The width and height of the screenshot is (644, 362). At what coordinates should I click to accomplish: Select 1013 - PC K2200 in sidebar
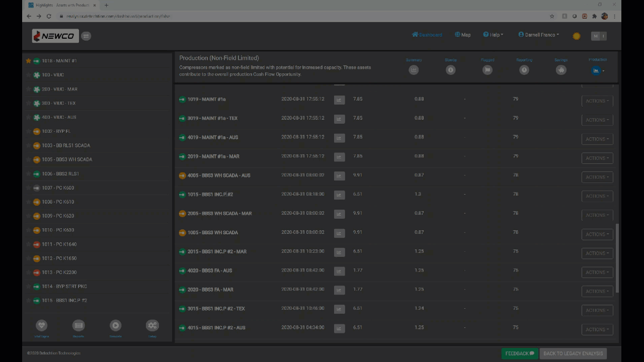[59, 273]
